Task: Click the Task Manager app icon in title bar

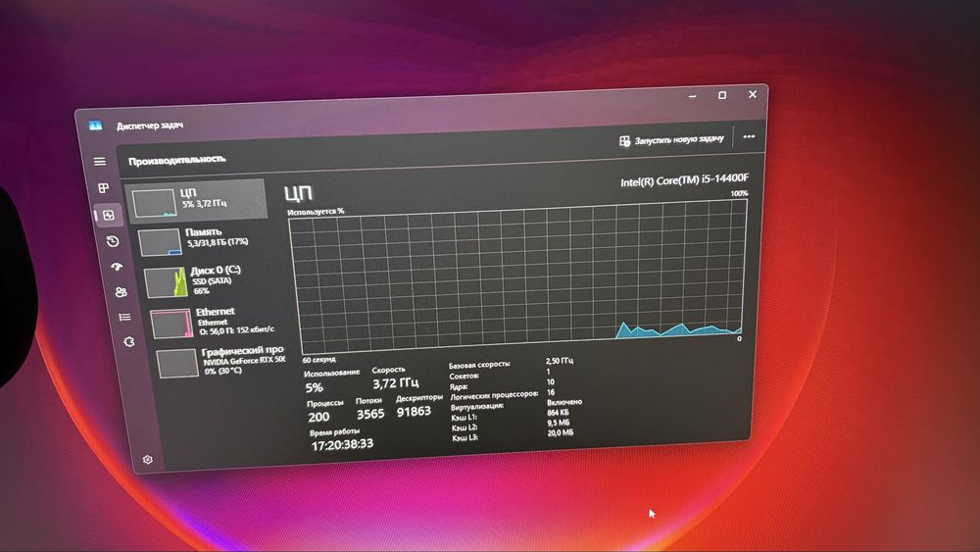Action: pos(95,125)
